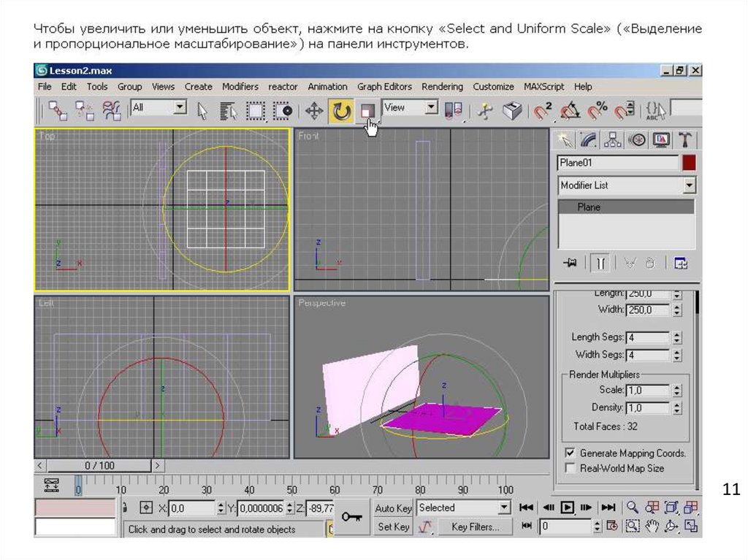Pin the modifier stack with pushpin icon
The width and height of the screenshot is (748, 560).
click(x=570, y=264)
